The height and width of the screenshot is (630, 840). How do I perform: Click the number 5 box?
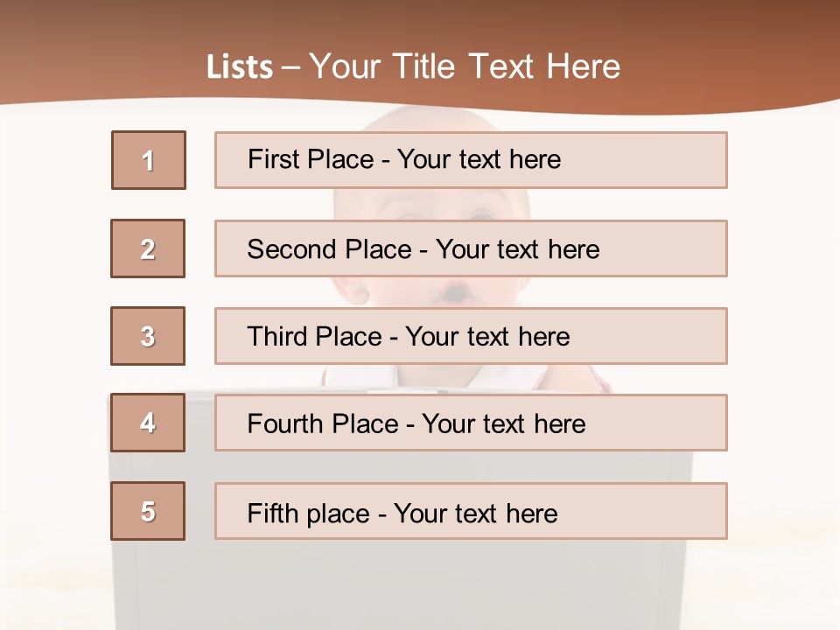[148, 511]
